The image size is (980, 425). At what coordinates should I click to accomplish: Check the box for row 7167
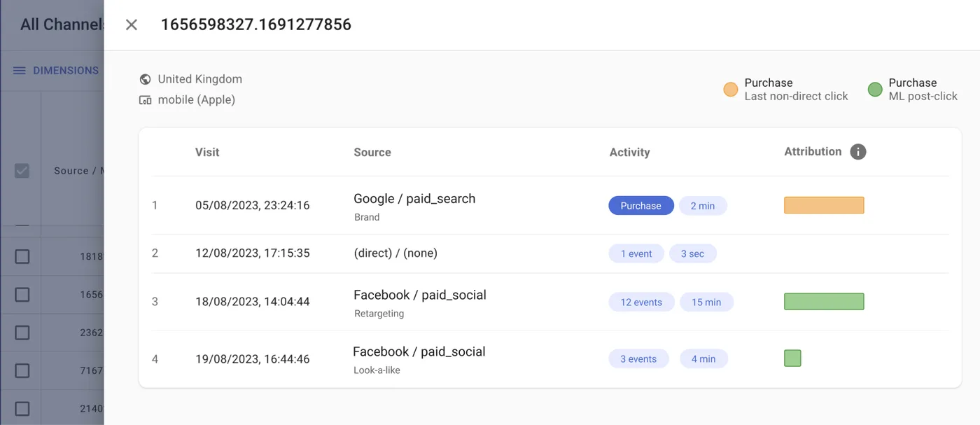point(22,370)
